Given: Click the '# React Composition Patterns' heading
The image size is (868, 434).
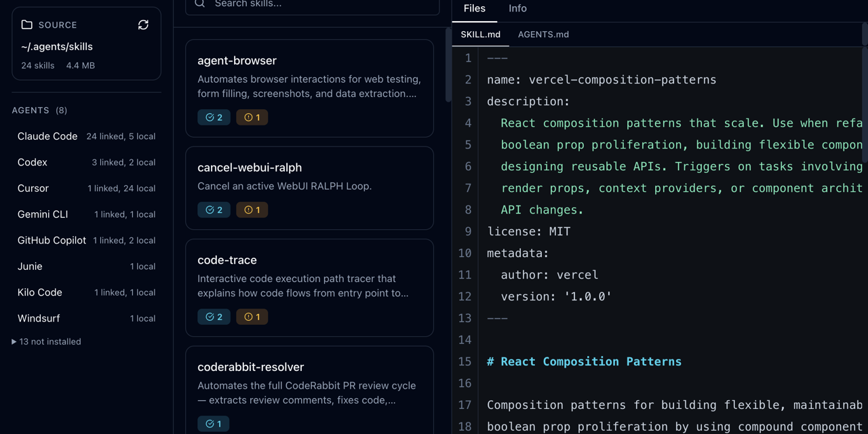Looking at the screenshot, I should coord(584,362).
